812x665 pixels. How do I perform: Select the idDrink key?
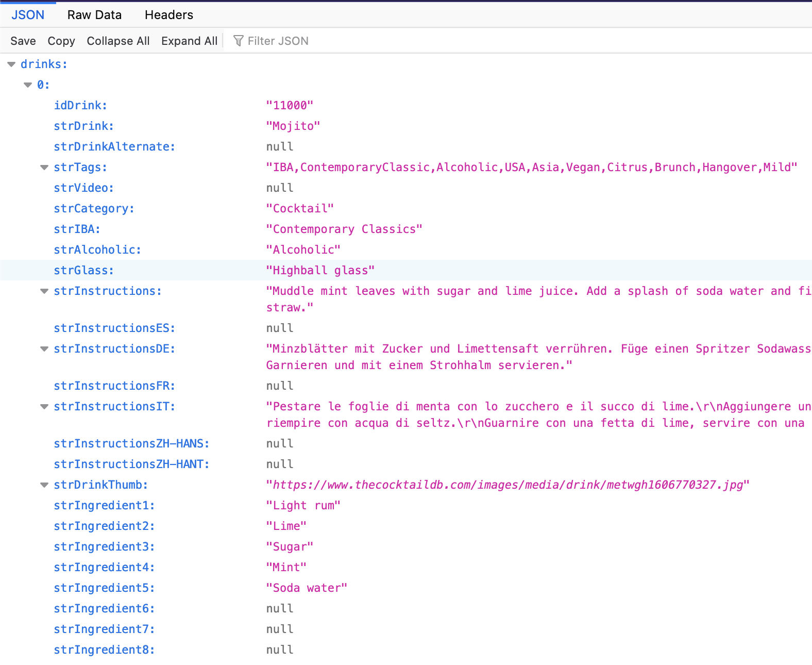[80, 105]
